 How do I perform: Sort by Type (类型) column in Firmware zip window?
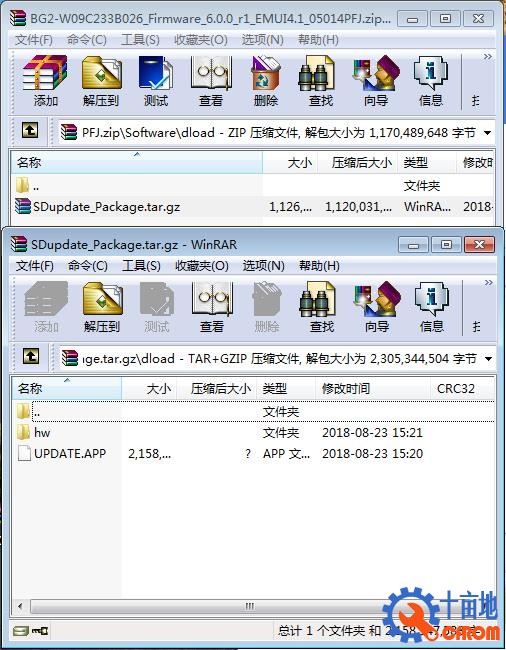tap(427, 162)
